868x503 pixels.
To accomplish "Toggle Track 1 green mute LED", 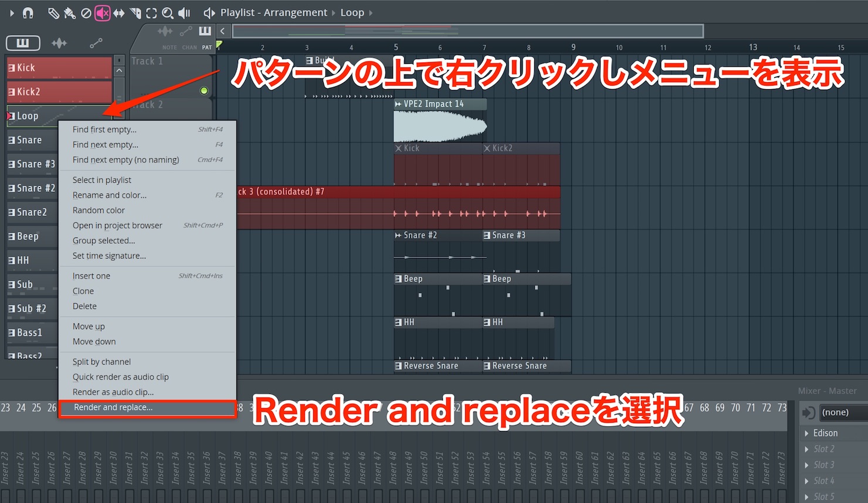I will coord(204,91).
